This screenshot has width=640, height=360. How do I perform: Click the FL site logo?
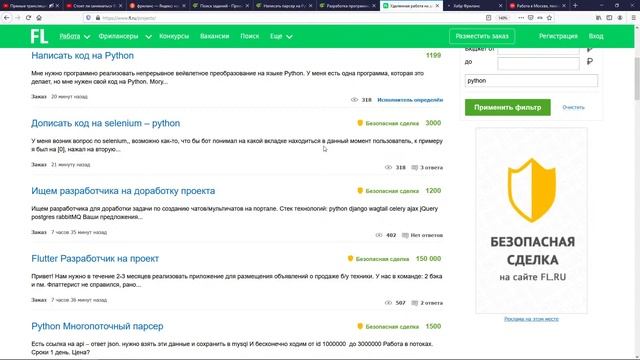[39, 36]
